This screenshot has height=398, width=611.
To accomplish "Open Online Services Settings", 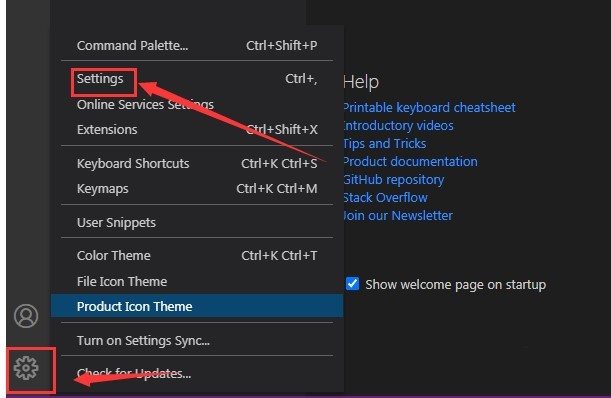I will coord(197,104).
